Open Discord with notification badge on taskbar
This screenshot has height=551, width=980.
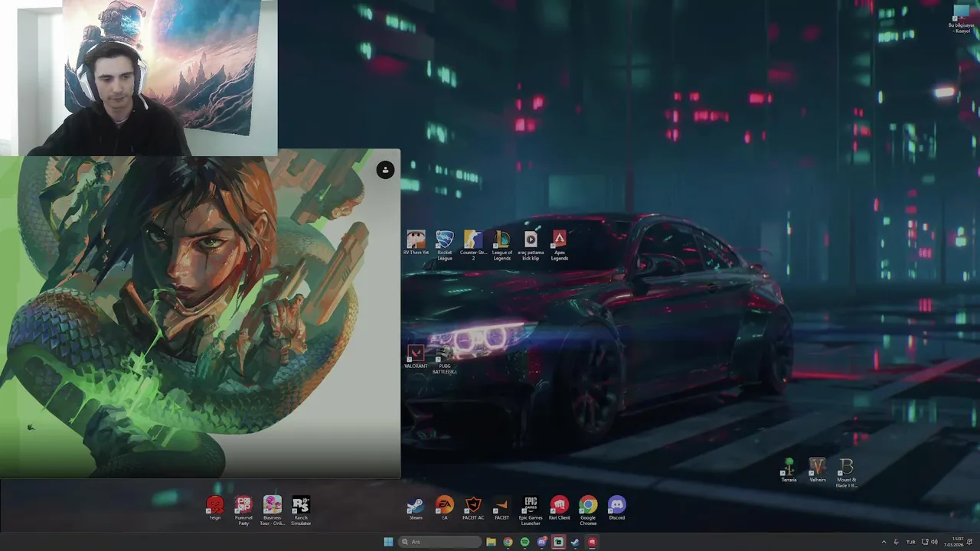542,542
